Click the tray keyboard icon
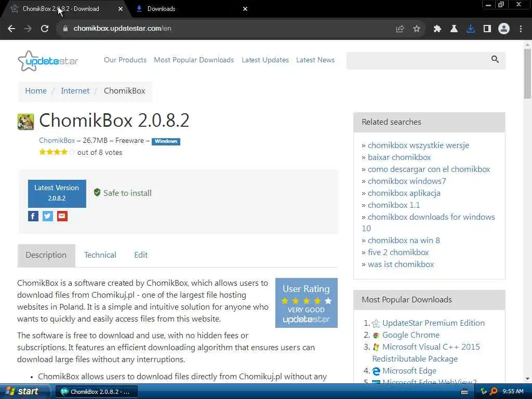This screenshot has height=399, width=532. pyautogui.click(x=464, y=392)
